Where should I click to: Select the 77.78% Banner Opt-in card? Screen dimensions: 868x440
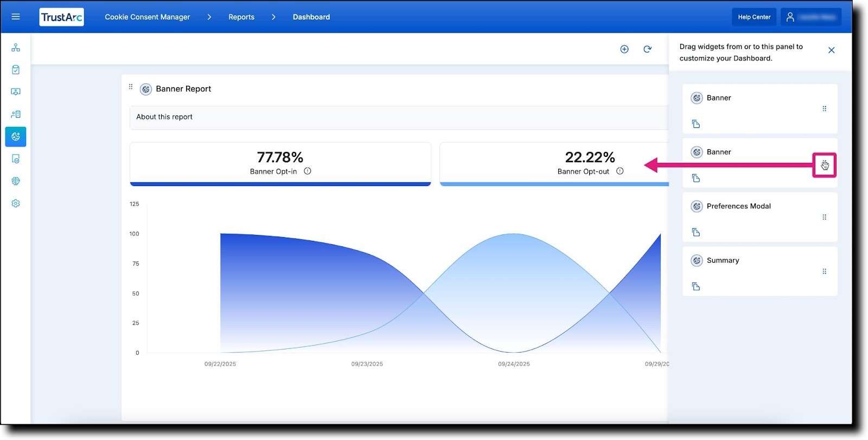280,164
